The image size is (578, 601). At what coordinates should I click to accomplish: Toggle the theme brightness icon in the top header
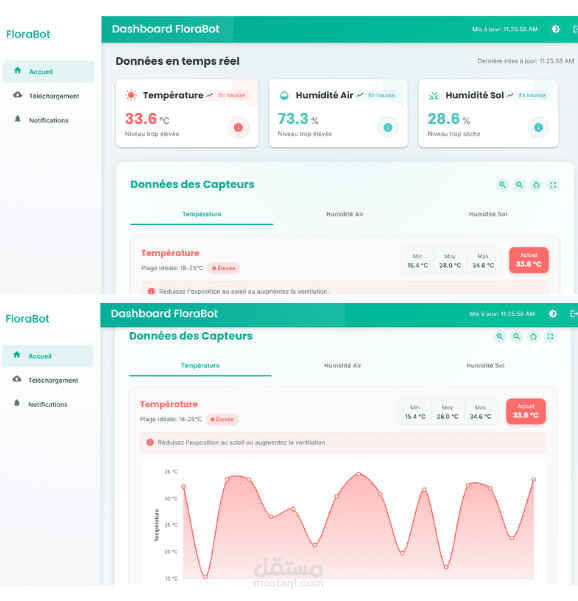click(x=555, y=29)
